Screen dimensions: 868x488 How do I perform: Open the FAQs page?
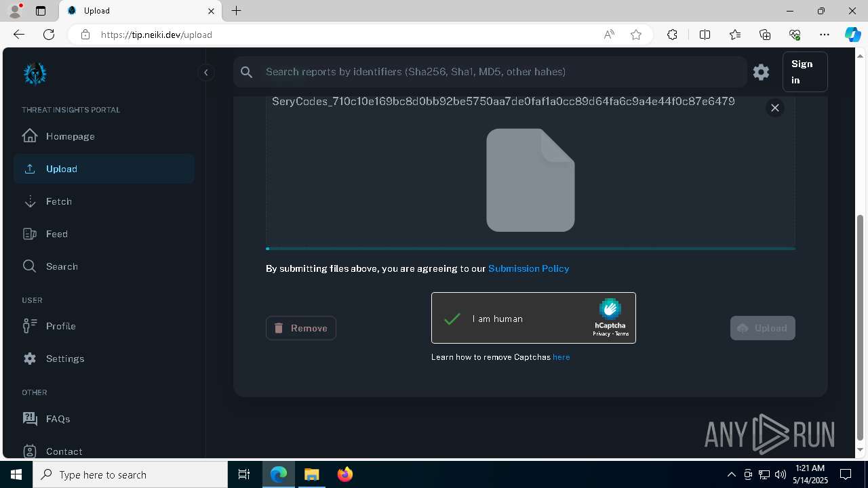click(x=104, y=419)
